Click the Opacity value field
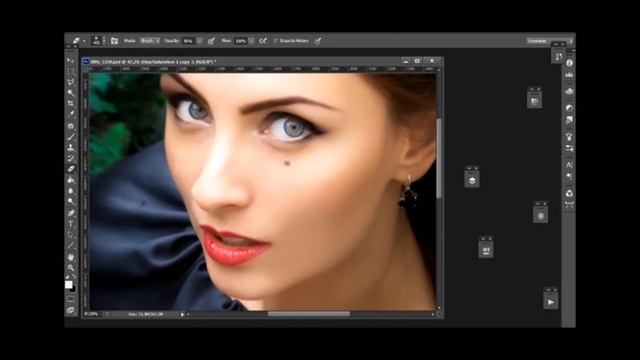 (x=189, y=41)
